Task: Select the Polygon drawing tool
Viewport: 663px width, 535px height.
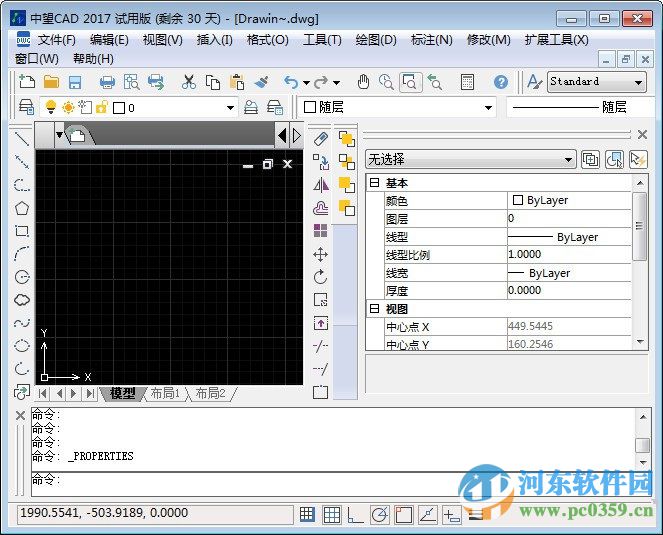Action: (x=22, y=208)
